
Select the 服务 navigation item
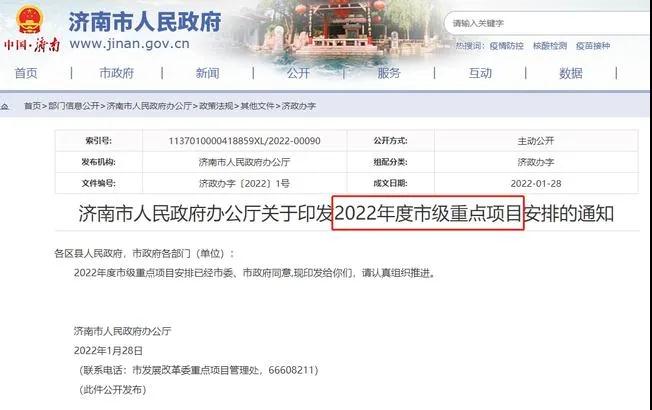[389, 73]
